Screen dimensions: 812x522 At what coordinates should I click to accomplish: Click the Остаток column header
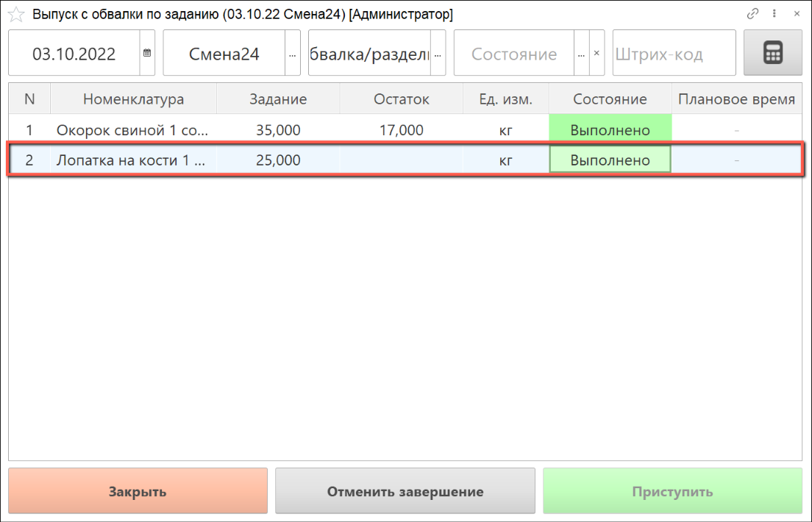coord(401,99)
